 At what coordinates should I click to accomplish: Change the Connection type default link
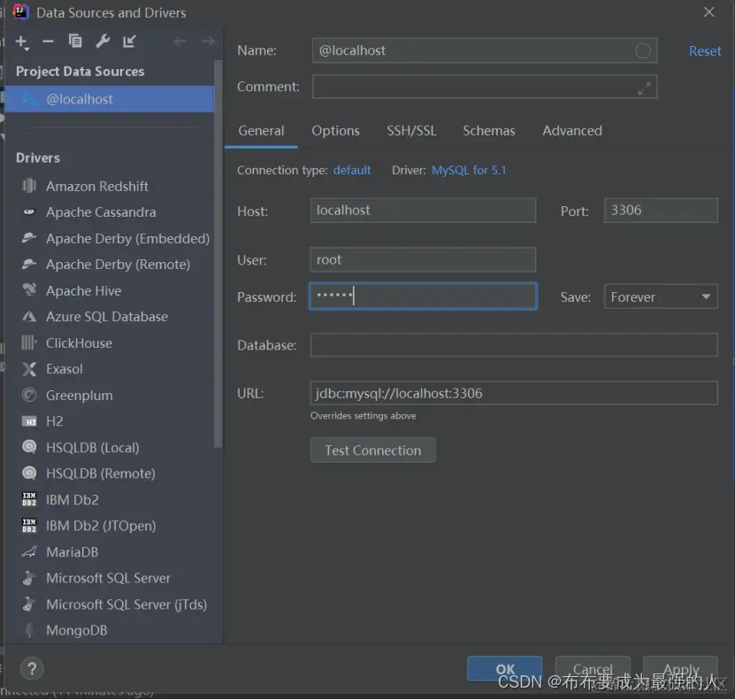[351, 170]
